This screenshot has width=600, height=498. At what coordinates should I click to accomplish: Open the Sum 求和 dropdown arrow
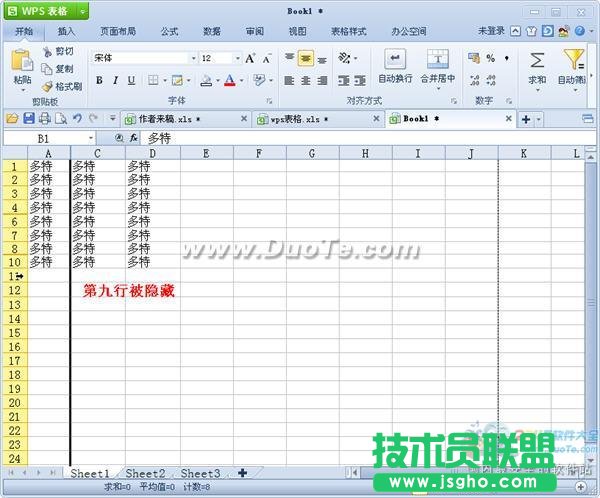pos(537,90)
